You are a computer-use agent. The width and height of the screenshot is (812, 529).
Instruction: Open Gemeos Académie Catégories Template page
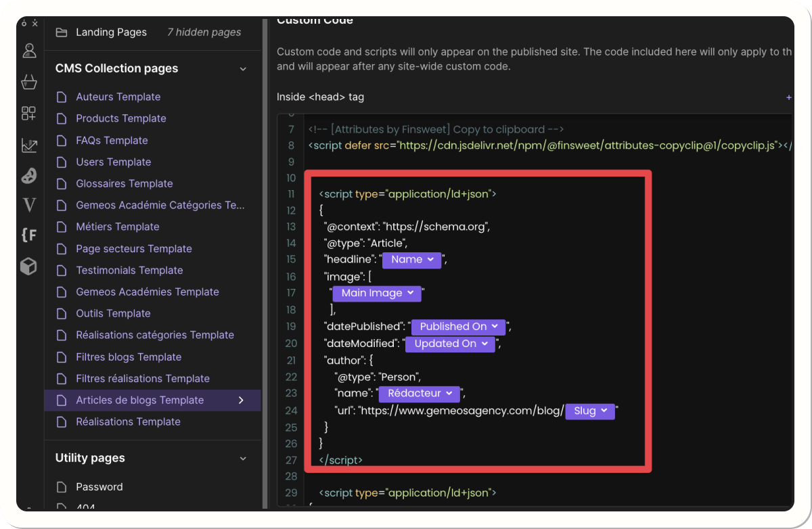(160, 205)
